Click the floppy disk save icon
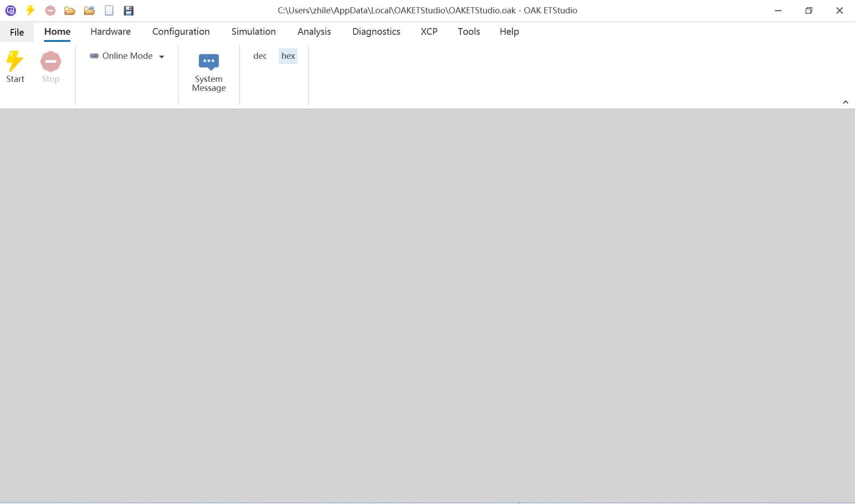 click(x=129, y=10)
